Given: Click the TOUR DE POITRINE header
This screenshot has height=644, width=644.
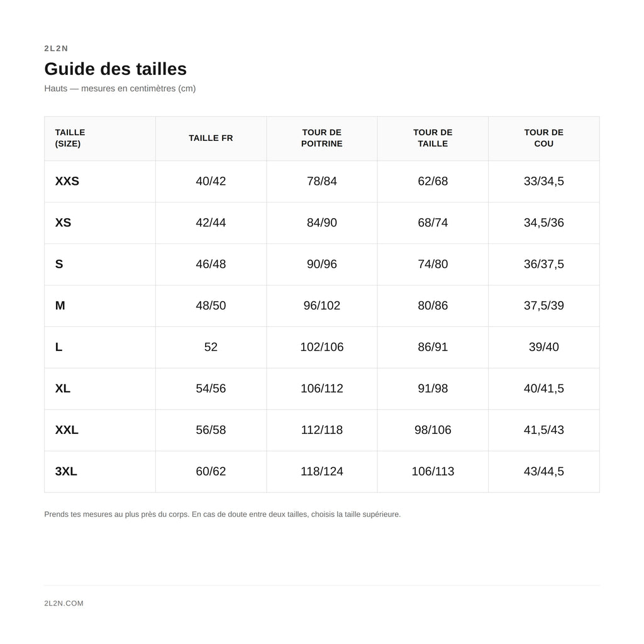Looking at the screenshot, I should tap(321, 138).
